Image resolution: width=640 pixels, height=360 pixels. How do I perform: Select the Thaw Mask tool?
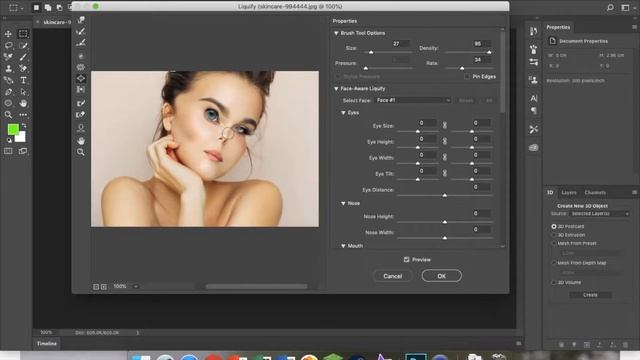pyautogui.click(x=81, y=115)
